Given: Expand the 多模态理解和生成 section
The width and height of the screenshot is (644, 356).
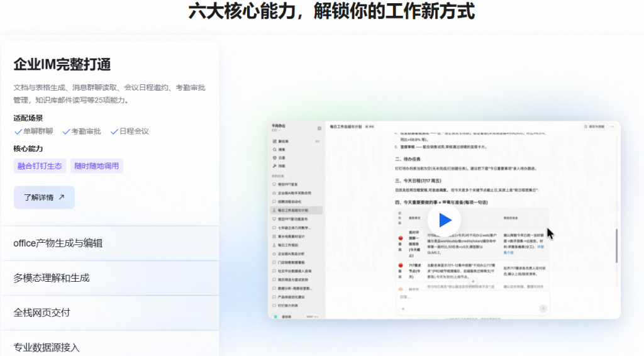Looking at the screenshot, I should coord(109,278).
